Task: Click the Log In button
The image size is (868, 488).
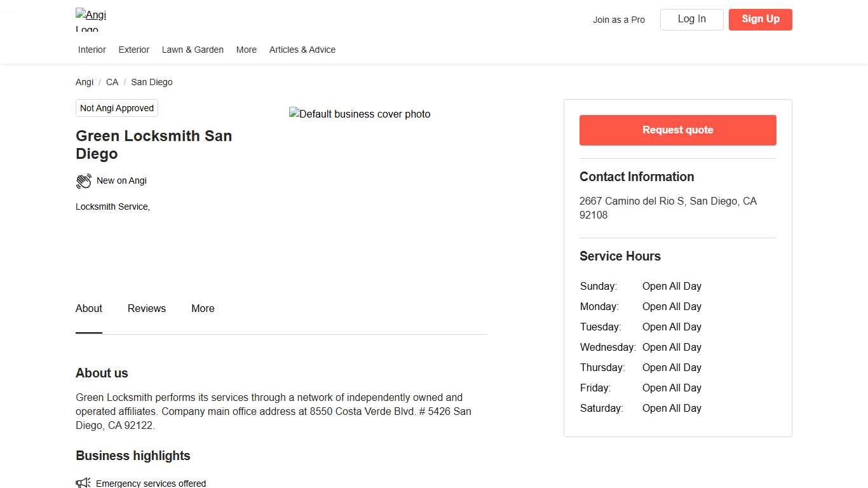Action: point(691,19)
